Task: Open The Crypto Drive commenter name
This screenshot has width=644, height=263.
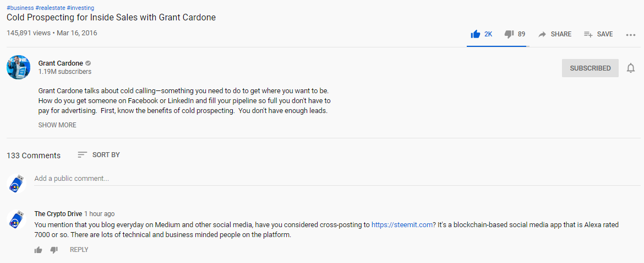Action: [x=58, y=214]
